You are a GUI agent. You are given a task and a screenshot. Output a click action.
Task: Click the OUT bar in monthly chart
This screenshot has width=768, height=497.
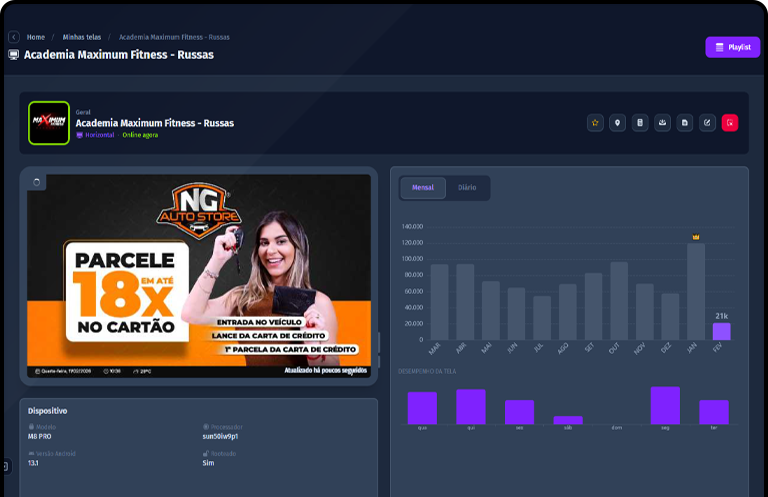point(619,301)
